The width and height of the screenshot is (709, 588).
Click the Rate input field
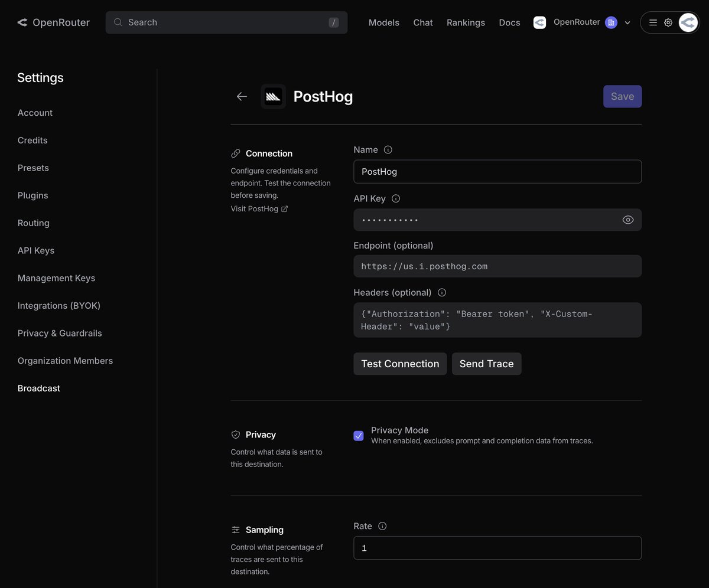tap(497, 548)
